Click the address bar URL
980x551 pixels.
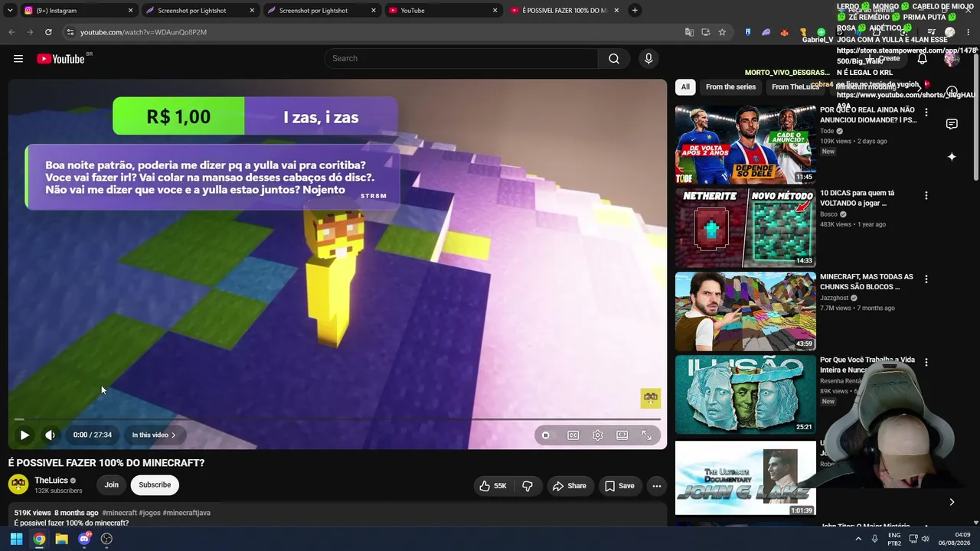[x=143, y=32]
